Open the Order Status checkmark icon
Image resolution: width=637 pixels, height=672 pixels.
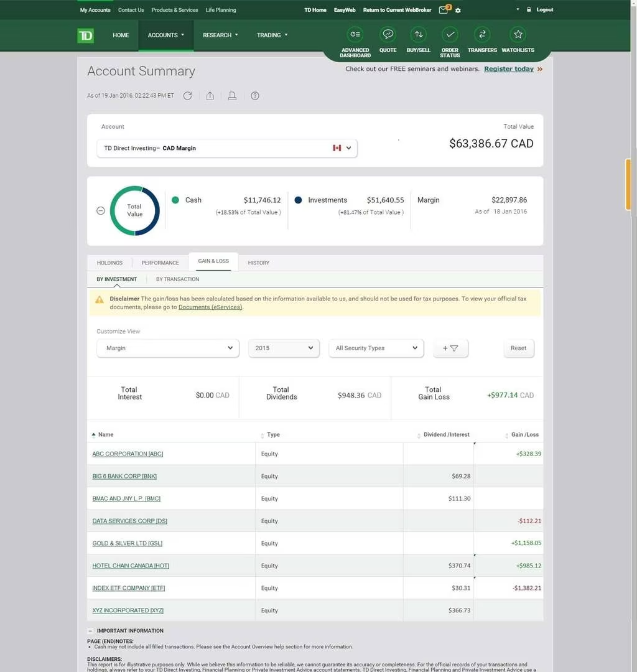click(x=450, y=34)
